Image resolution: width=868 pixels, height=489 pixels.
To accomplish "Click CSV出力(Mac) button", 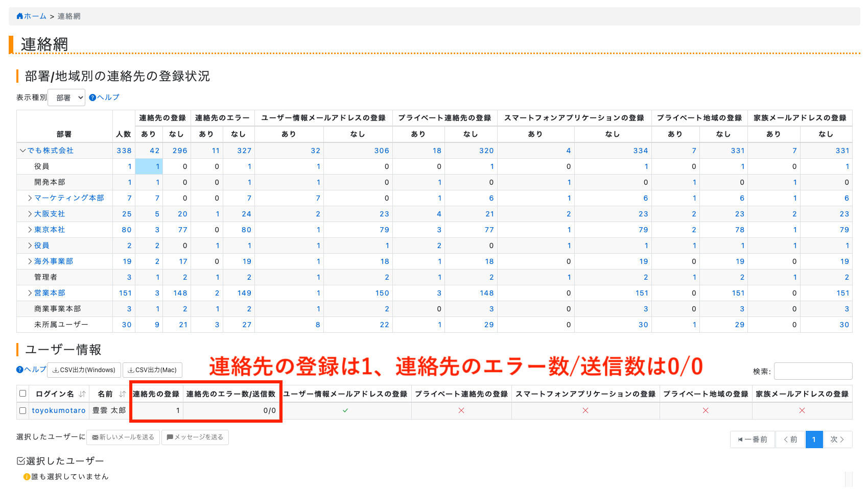I will coord(152,370).
